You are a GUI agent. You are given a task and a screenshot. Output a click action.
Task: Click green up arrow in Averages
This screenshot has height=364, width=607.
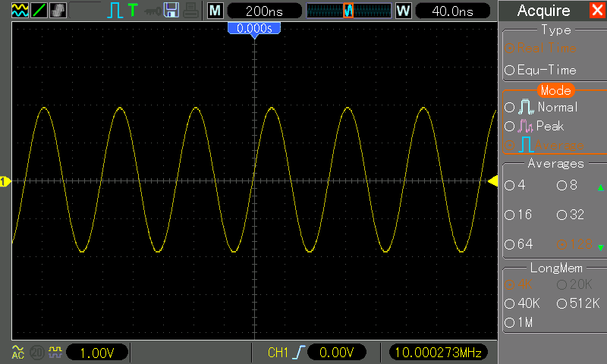(600, 187)
